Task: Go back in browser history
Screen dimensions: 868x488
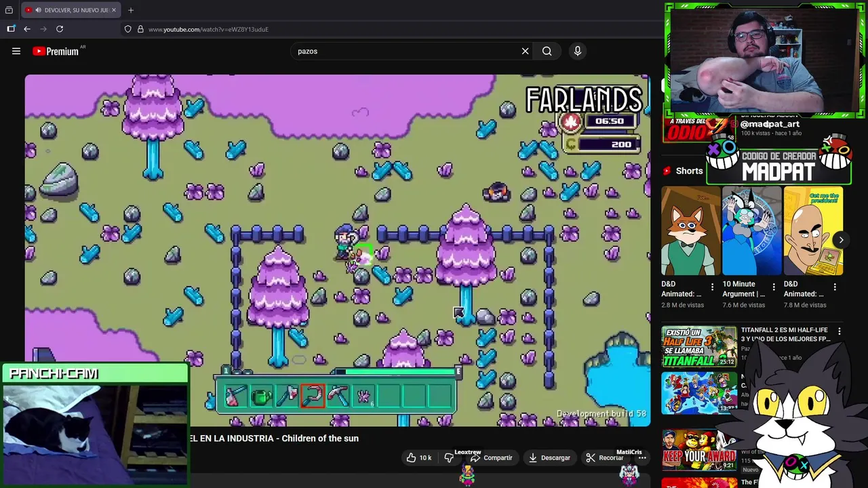Action: (x=27, y=29)
